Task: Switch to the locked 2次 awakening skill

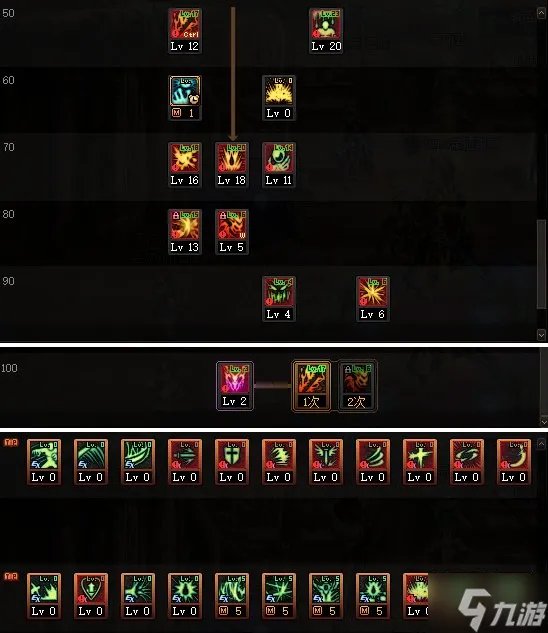Action: [357, 386]
